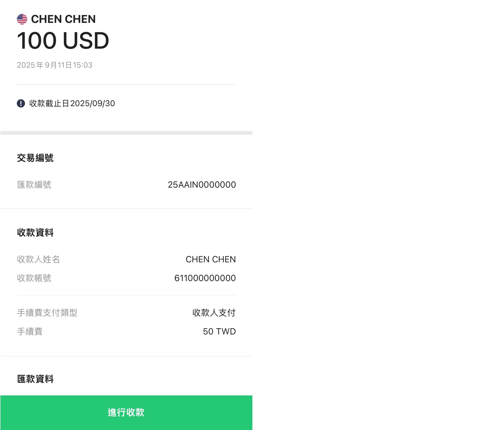Click the 交易編號 section heading

35,158
